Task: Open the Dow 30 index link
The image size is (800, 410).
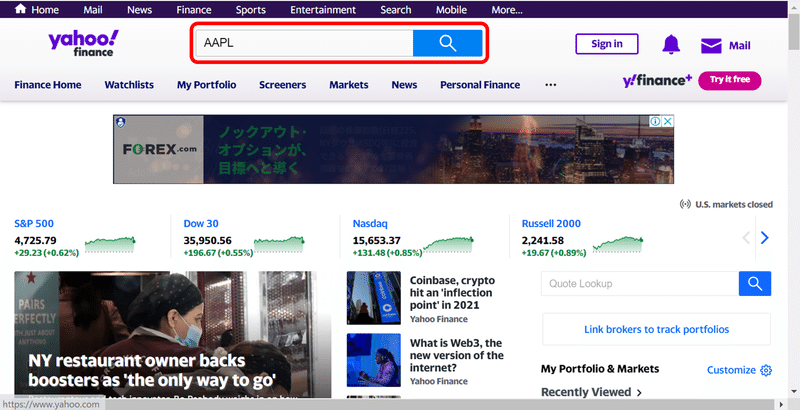Action: pos(201,223)
